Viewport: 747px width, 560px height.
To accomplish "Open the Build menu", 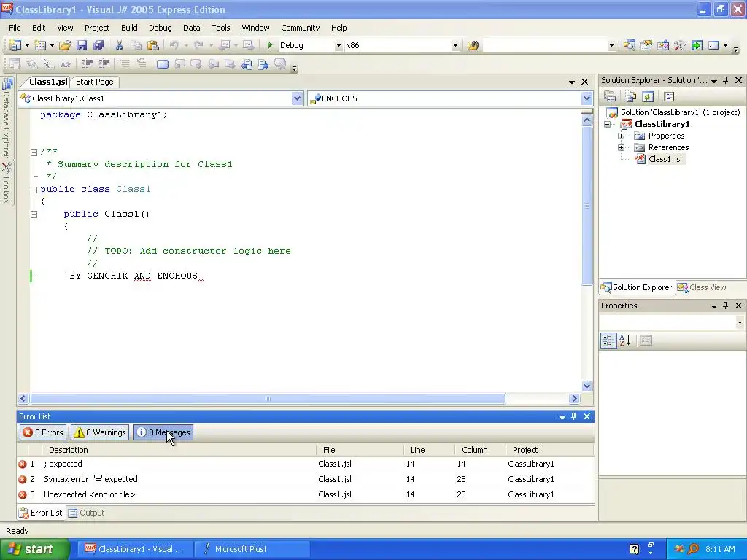I will click(x=129, y=28).
